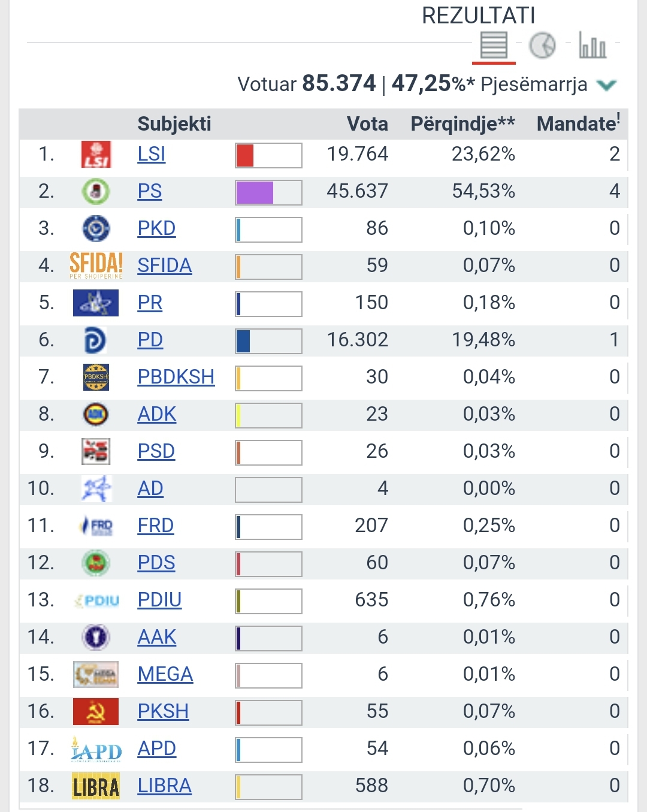Screen dimensions: 647x812
Task: Click the purple PS vote bar
Action: pos(255,193)
